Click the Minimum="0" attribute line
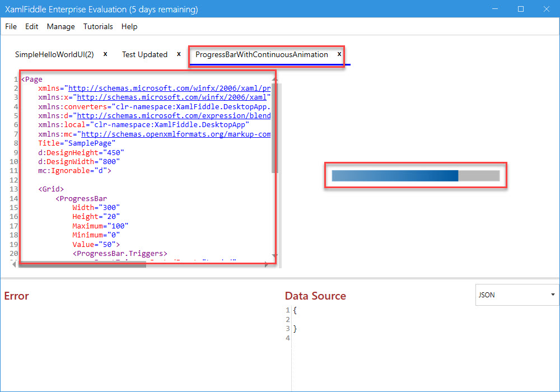 96,235
